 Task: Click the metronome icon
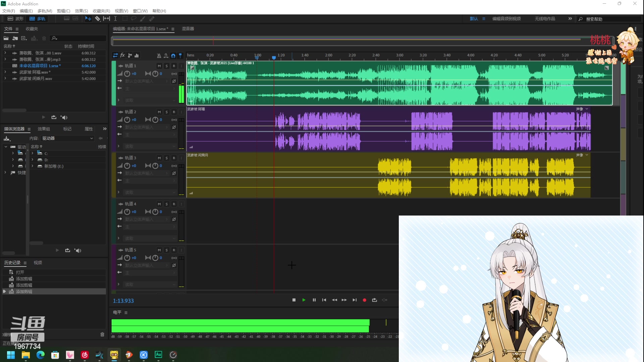tap(159, 56)
